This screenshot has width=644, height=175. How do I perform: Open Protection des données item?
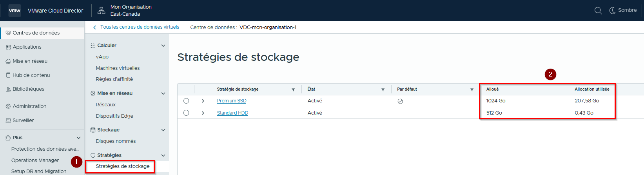(45, 149)
